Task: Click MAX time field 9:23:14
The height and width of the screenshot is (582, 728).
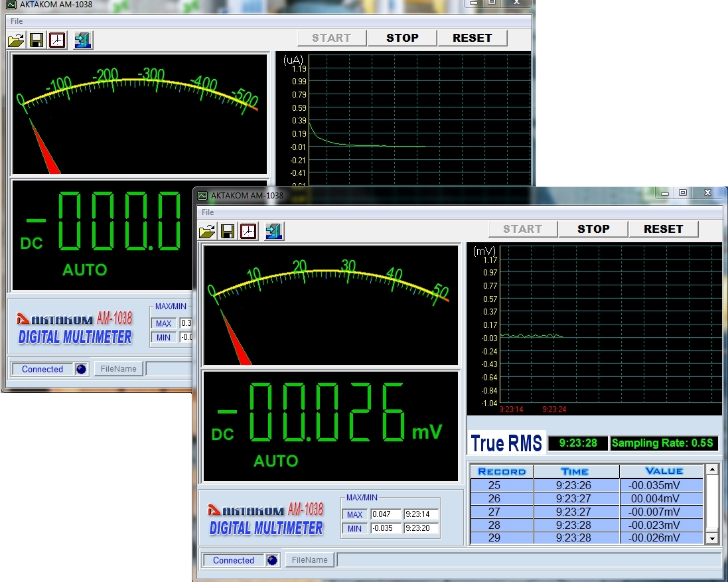Action: [x=421, y=514]
